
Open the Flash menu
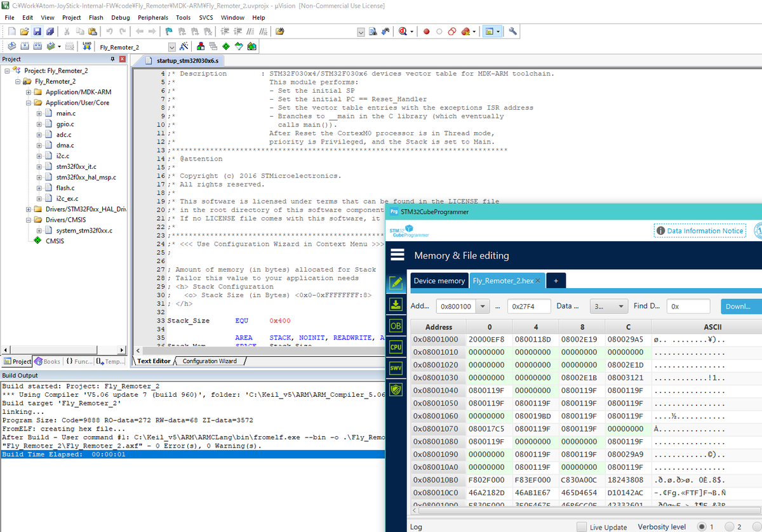click(96, 17)
